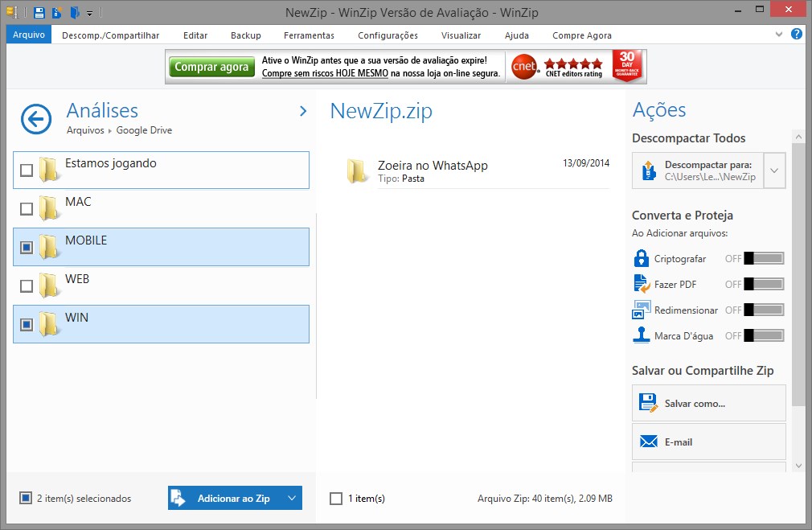Open the Quick Access Toolbar customize arrow
Screen dimensions: 812x530
coord(89,14)
